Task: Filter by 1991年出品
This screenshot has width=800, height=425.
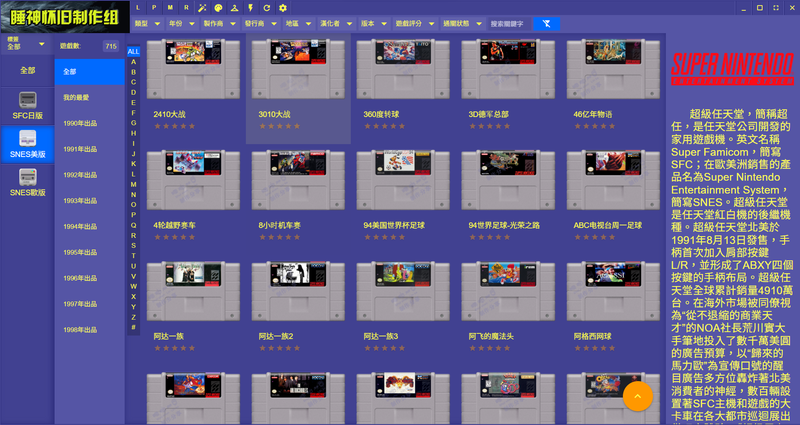Action: [x=90, y=149]
